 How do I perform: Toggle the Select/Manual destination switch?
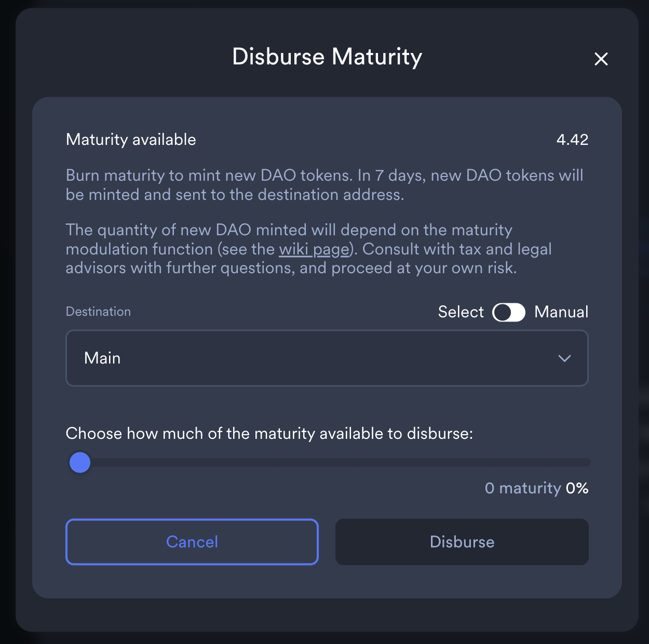(x=509, y=312)
